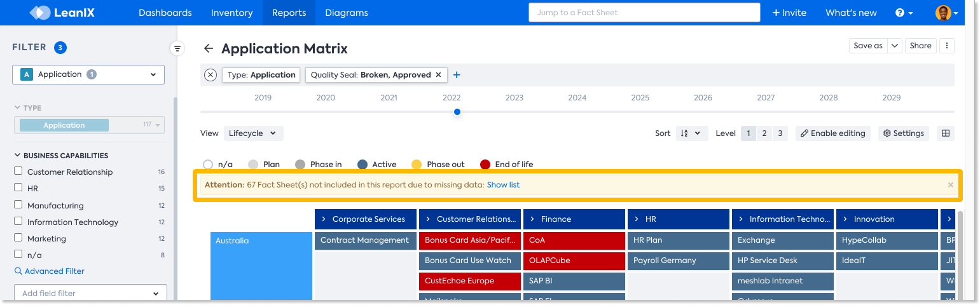Click the LeanIX logo
Image resolution: width=980 pixels, height=305 pixels.
(62, 13)
